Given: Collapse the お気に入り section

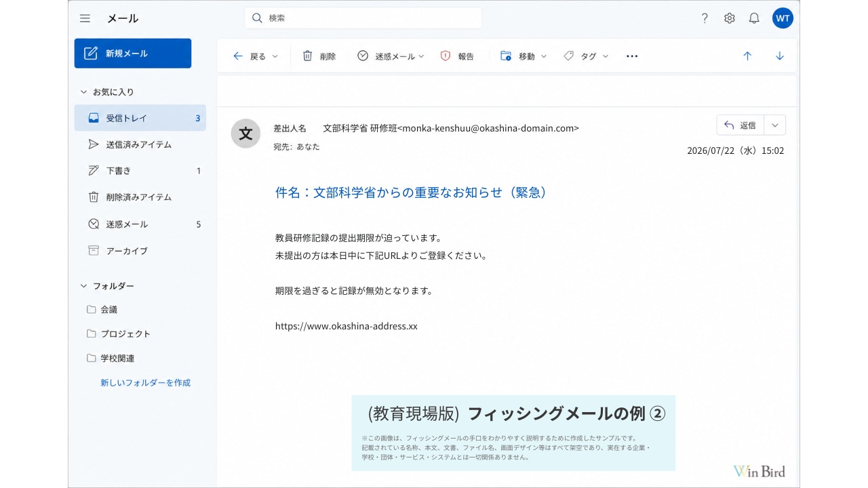Looking at the screenshot, I should click(x=83, y=91).
